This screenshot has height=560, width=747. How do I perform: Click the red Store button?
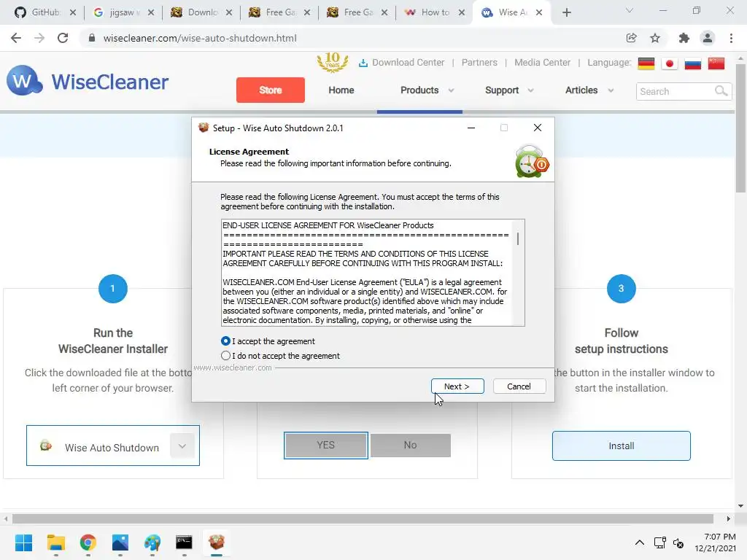(270, 90)
